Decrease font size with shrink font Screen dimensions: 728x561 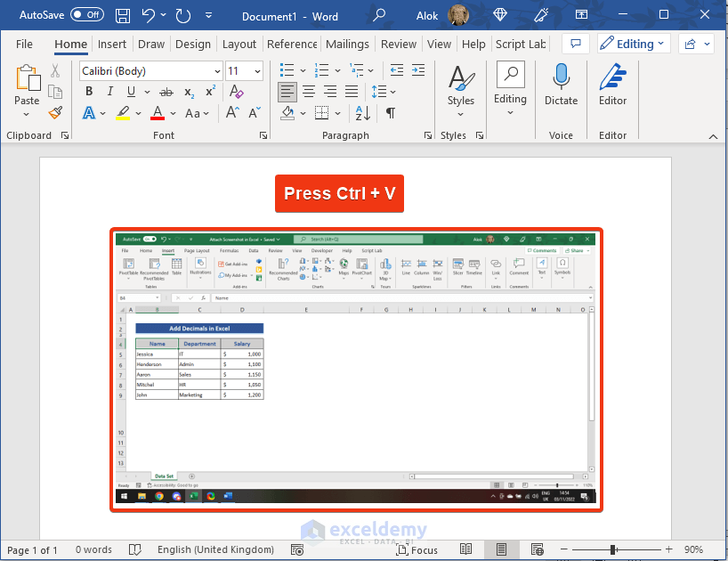coord(255,112)
